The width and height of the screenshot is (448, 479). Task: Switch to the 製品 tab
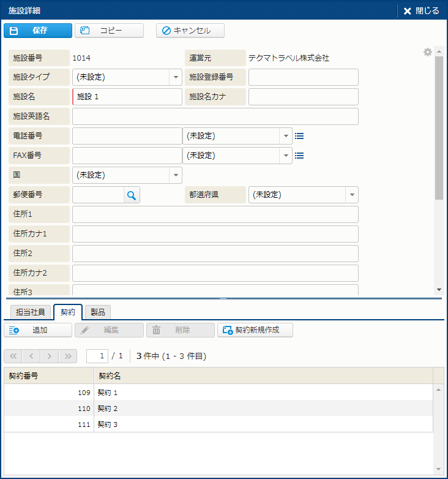(98, 312)
